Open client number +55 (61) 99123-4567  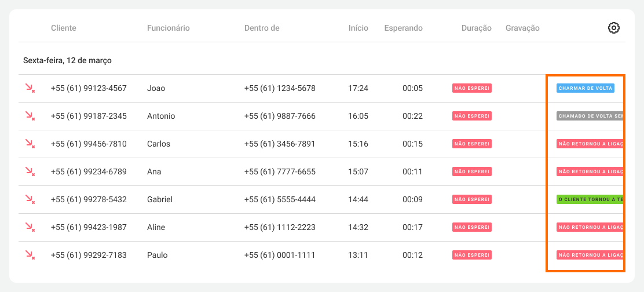point(89,88)
